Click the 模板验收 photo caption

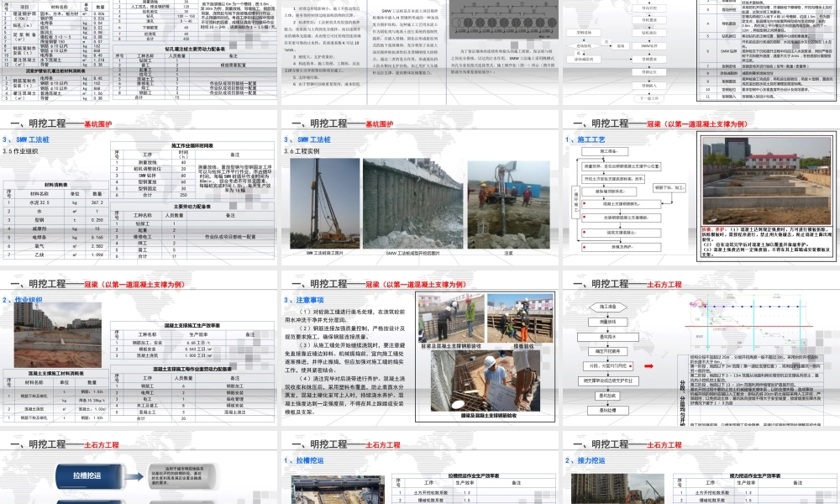tap(523, 346)
